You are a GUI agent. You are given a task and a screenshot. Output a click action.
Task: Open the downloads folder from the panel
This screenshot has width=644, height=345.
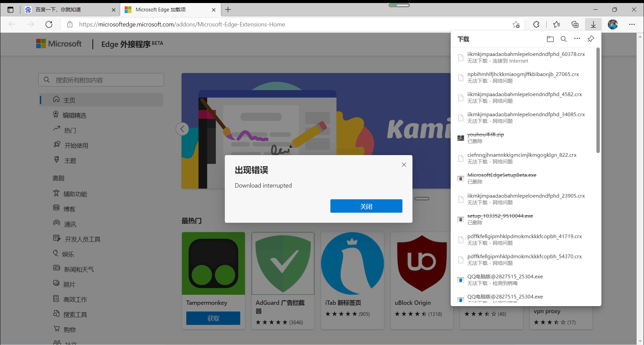(x=550, y=39)
